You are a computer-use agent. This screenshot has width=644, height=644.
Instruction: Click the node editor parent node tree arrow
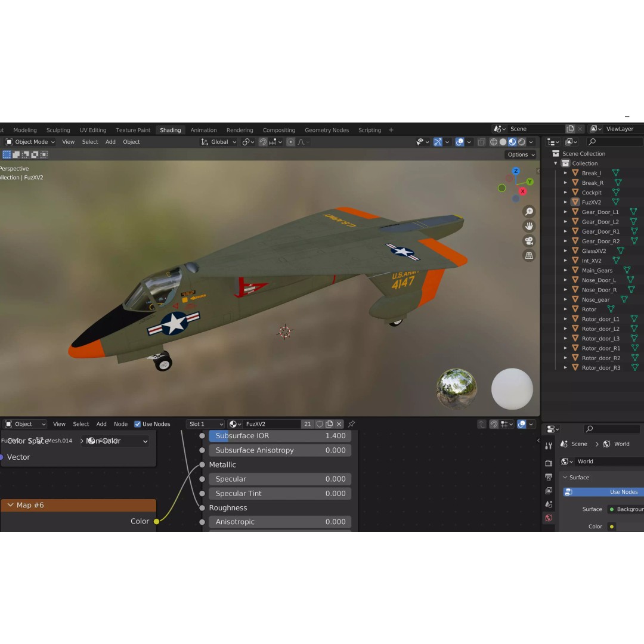tap(481, 424)
